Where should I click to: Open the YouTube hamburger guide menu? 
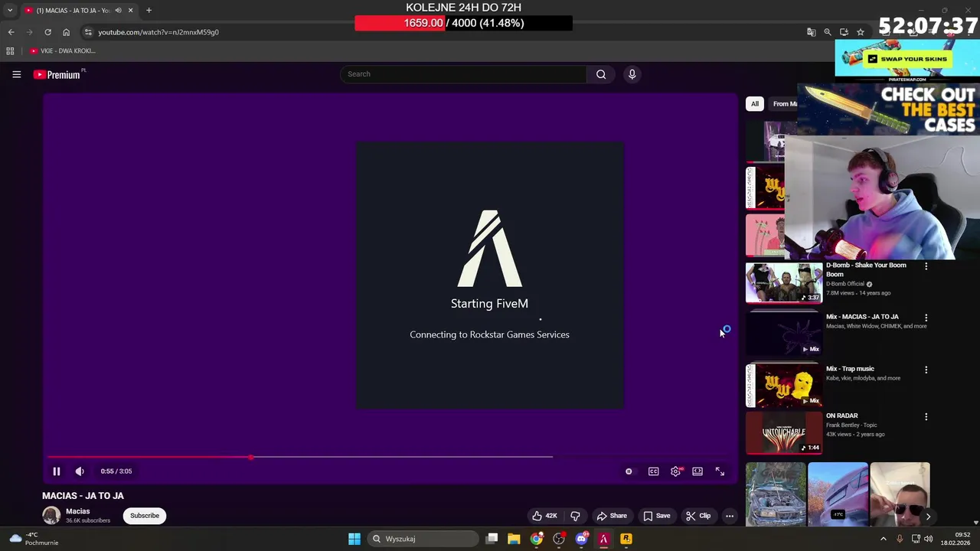coord(16,74)
